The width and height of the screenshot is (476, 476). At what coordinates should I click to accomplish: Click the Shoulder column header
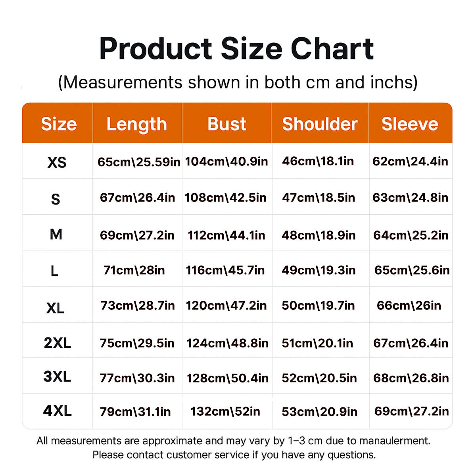pos(320,124)
